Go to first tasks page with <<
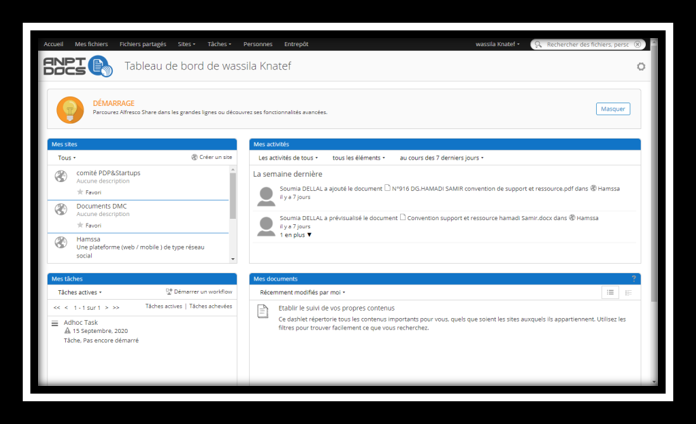 [56, 307]
